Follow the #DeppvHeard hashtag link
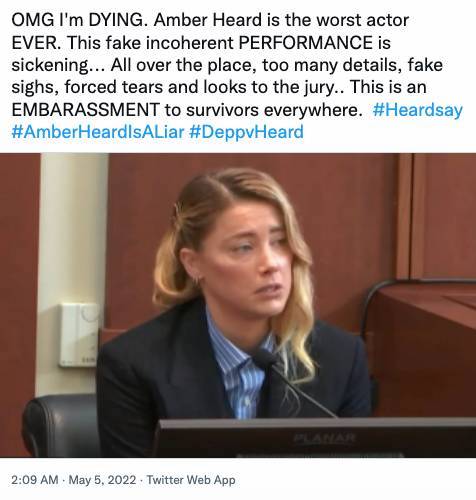The height and width of the screenshot is (500, 476). pyautogui.click(x=246, y=132)
